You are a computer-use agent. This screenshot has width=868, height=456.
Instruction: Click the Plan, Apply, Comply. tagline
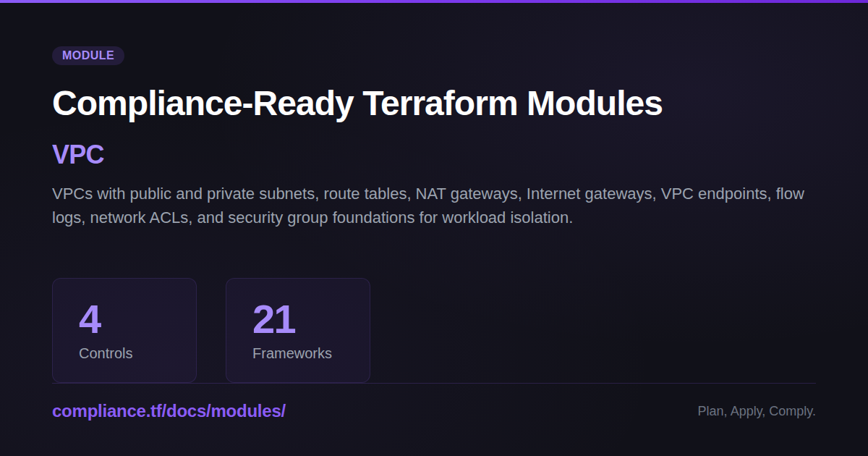757,411
